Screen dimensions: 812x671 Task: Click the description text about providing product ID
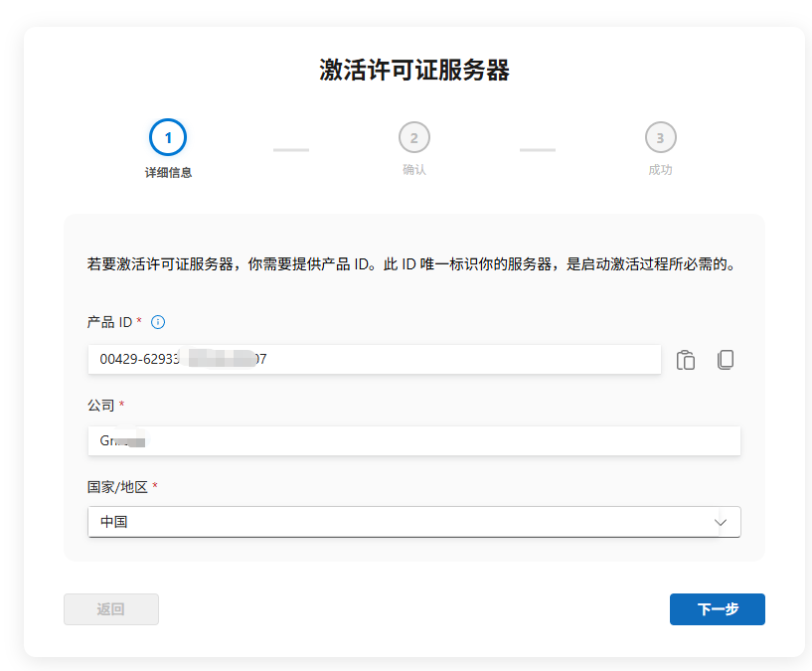point(411,264)
